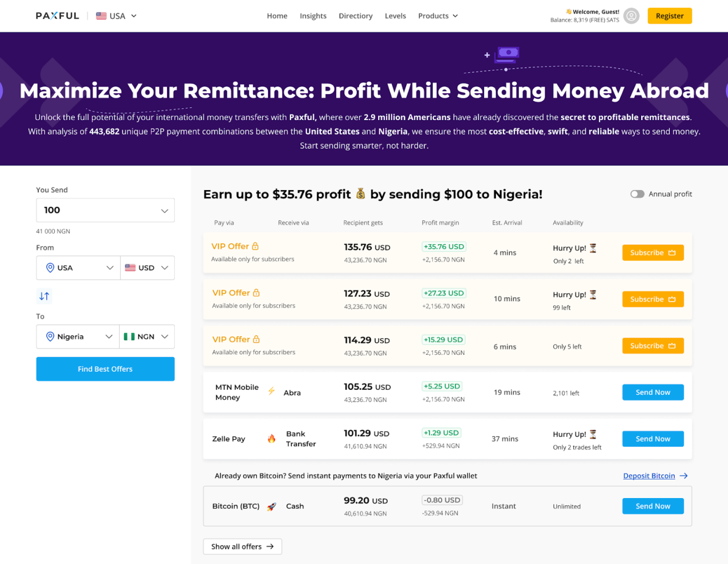Viewport: 728px width, 564px height.
Task: Click the amount input showing 100
Action: tap(85, 210)
